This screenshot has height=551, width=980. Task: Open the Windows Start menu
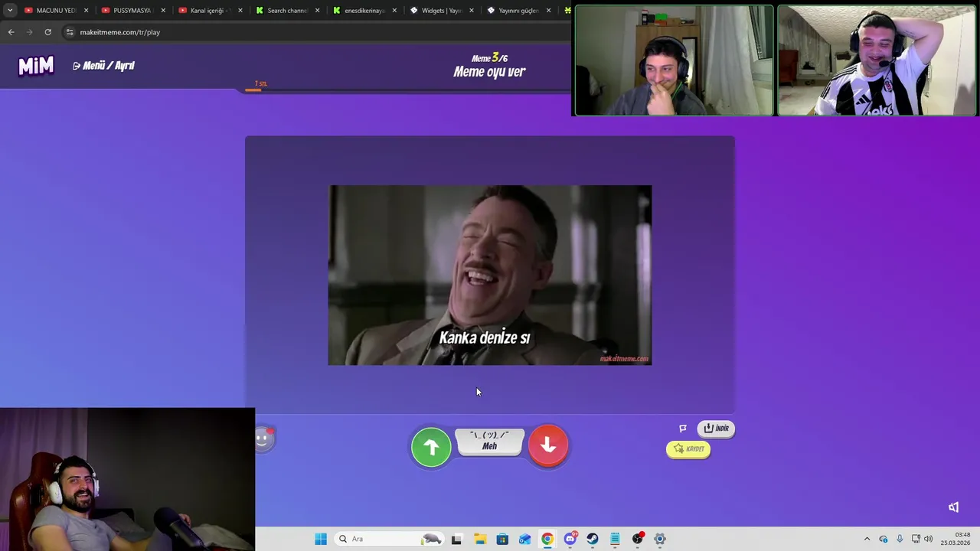point(321,539)
